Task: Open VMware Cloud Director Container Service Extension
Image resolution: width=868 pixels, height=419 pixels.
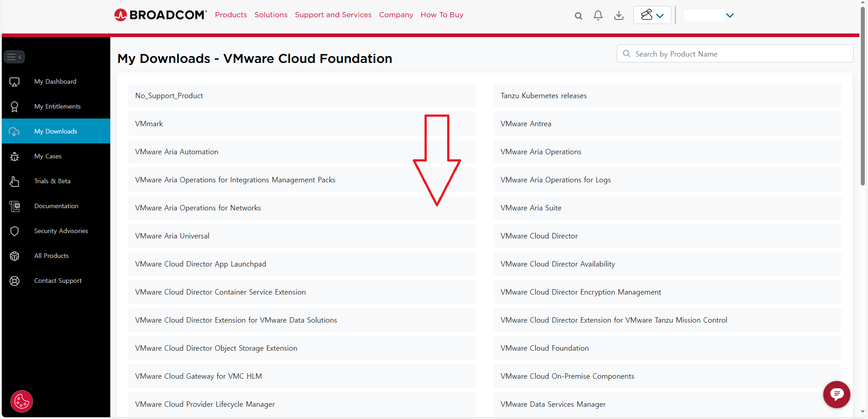Action: 302,292
